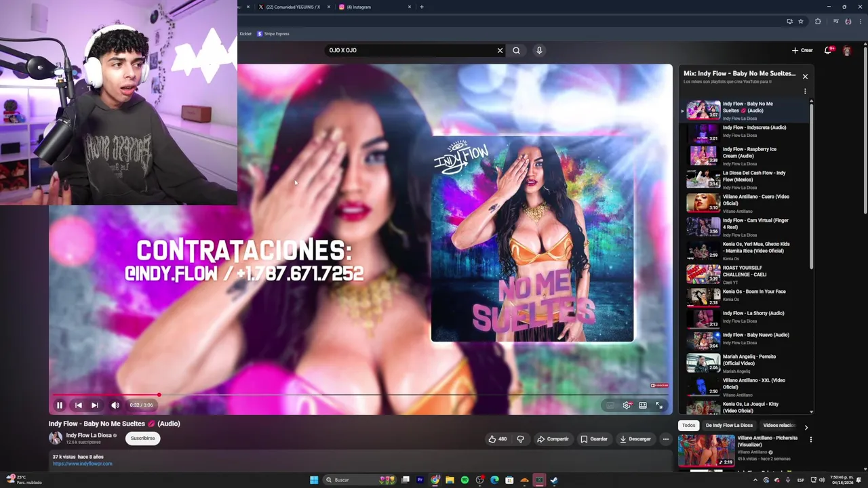Close the Mix playlist panel
This screenshot has width=868, height=488.
[805, 77]
